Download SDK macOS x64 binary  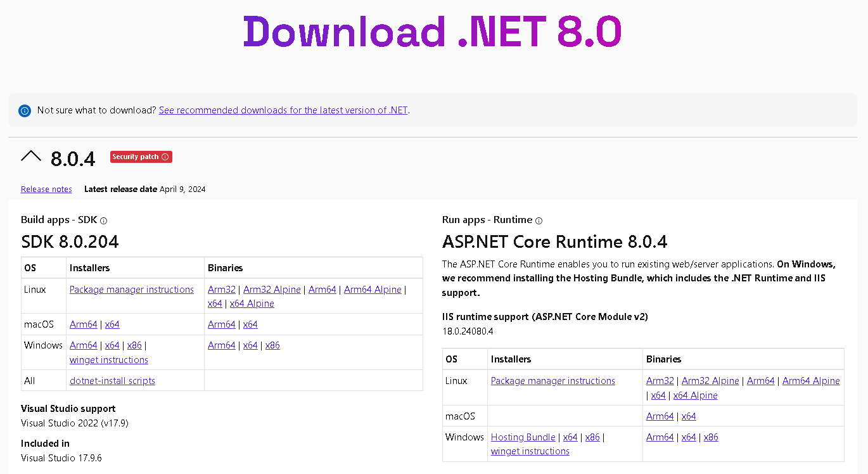250,324
